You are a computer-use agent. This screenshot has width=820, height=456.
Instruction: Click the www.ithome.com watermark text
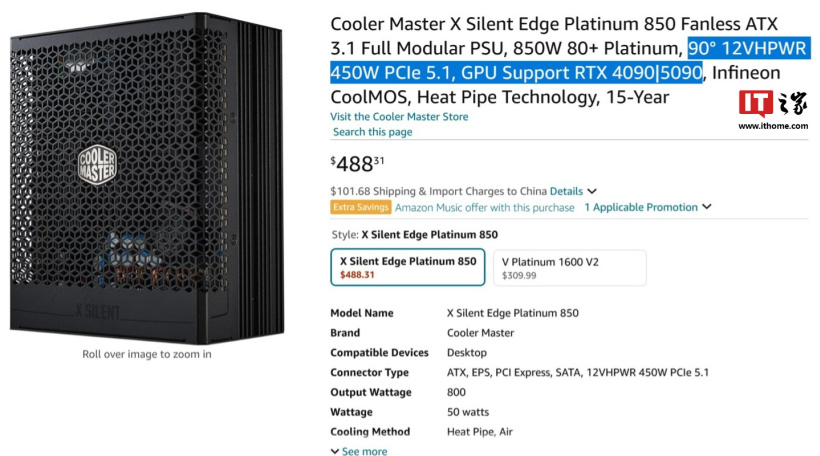click(x=773, y=126)
